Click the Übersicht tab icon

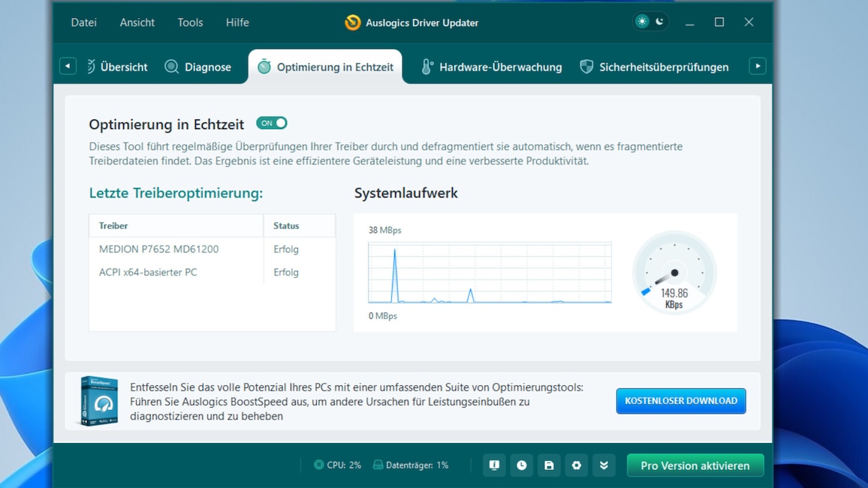(91, 66)
